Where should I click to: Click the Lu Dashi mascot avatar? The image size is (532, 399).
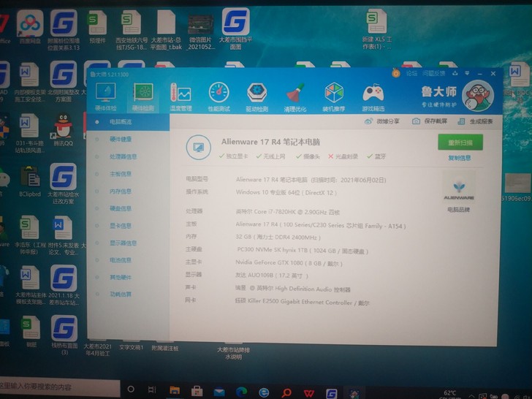coord(478,96)
